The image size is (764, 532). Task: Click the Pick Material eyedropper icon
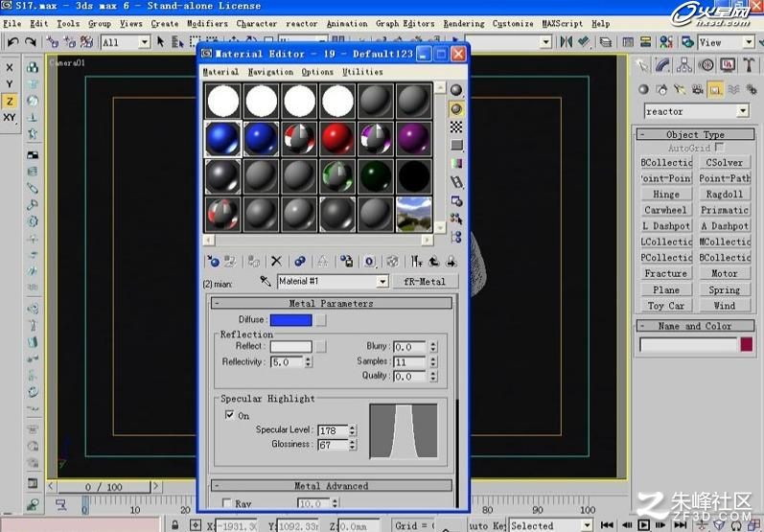click(x=266, y=281)
